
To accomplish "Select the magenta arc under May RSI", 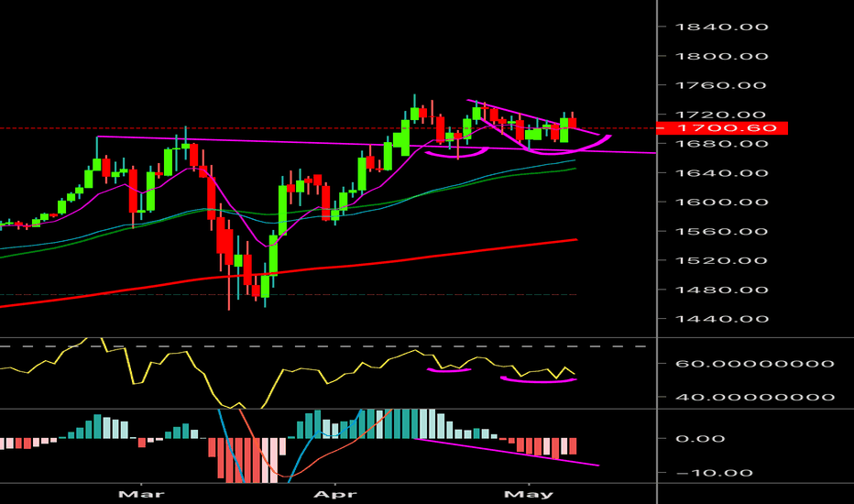I will coord(539,380).
